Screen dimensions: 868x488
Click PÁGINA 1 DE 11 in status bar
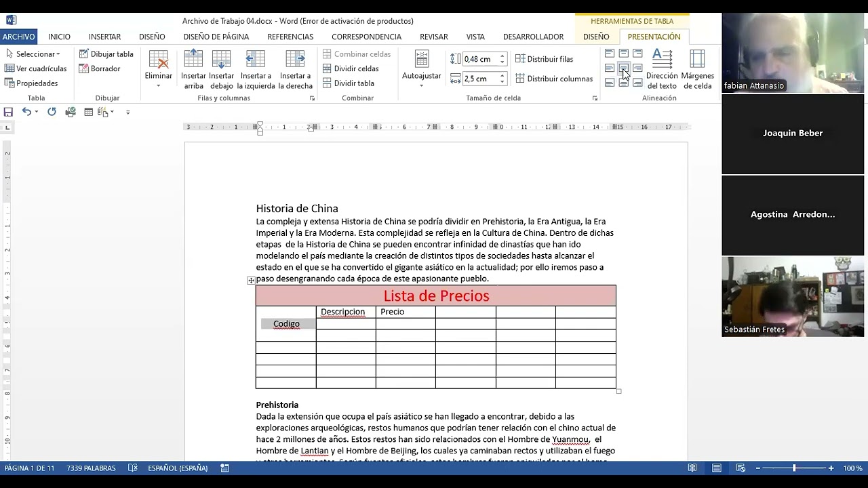pyautogui.click(x=30, y=468)
